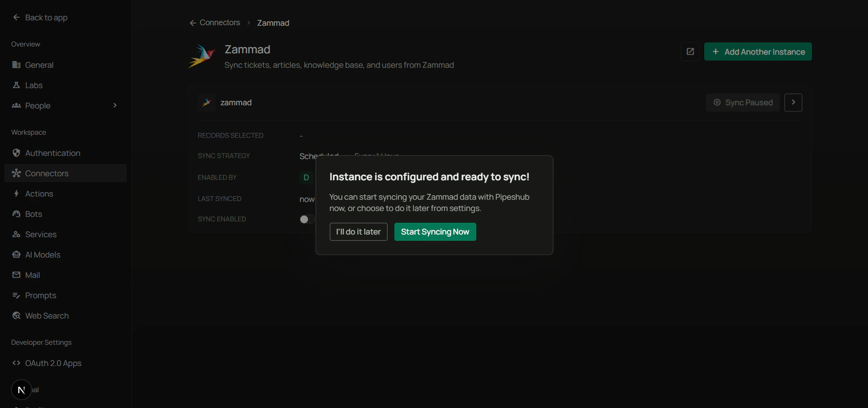868x408 pixels.
Task: Click the General building icon
Action: (16, 65)
